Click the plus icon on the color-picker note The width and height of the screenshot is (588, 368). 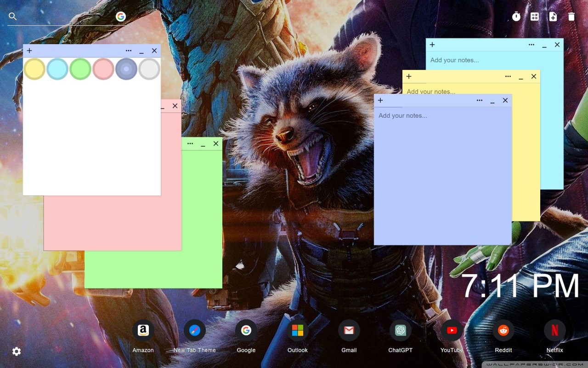[29, 51]
